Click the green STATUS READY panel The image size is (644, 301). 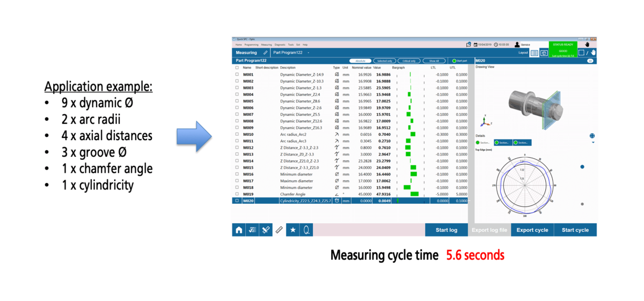(562, 49)
